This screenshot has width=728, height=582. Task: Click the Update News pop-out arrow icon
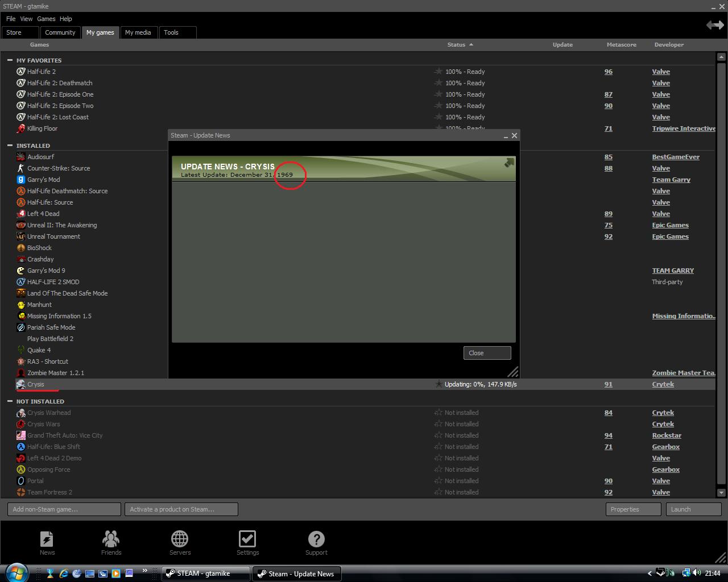click(x=509, y=163)
